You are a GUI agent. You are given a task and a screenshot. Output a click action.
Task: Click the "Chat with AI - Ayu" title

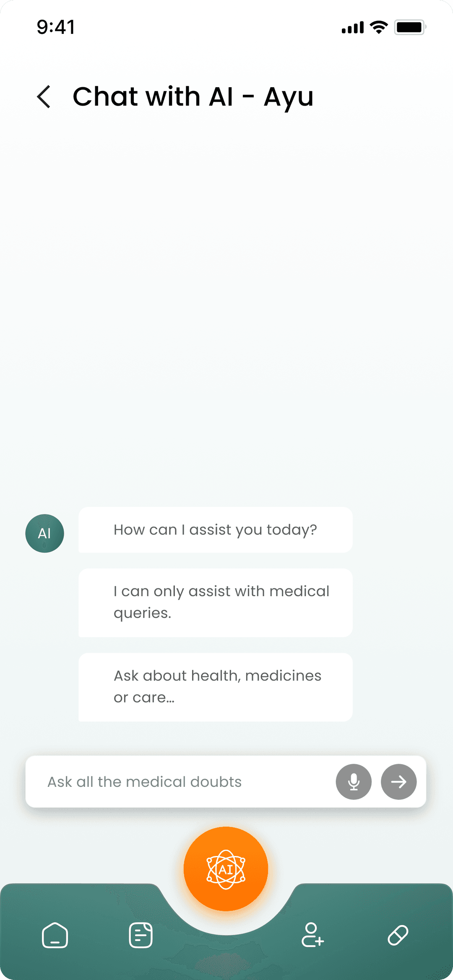[193, 97]
